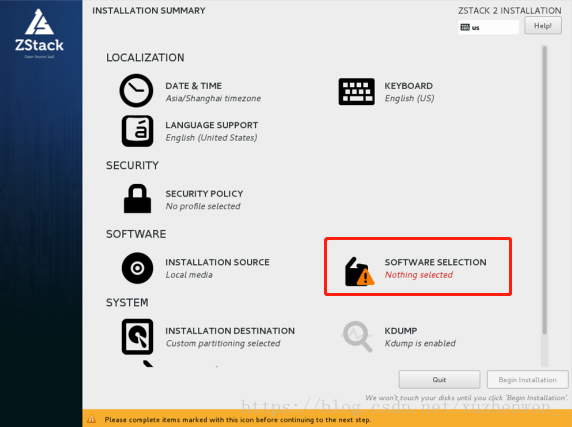Open the Installation Source disc icon
Viewport: 572px width, 427px height.
pos(137,268)
